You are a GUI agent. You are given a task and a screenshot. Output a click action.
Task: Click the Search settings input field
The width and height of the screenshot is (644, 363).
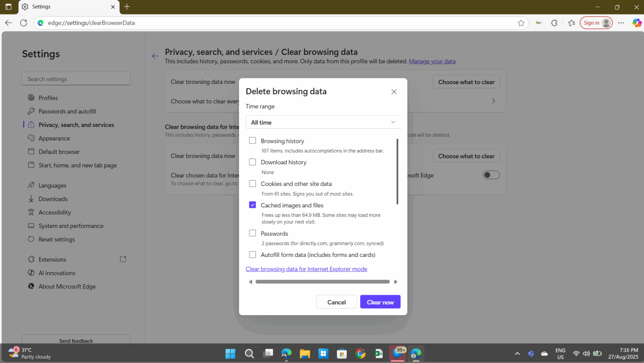[x=76, y=78]
